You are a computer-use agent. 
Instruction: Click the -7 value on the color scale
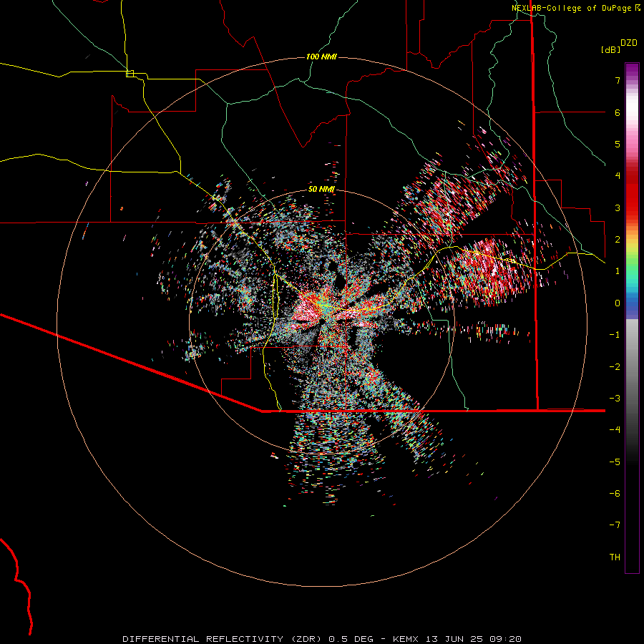615,525
